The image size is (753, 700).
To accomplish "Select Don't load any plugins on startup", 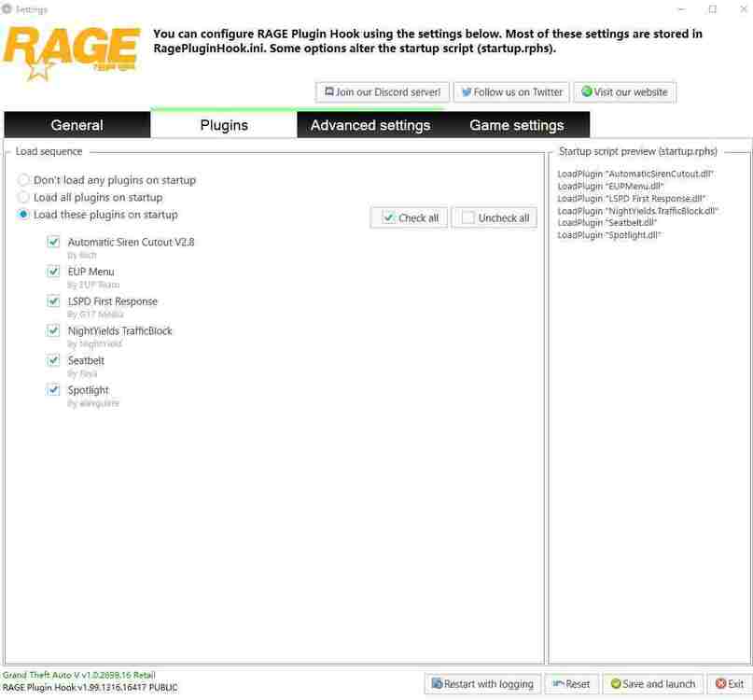I will 24,180.
